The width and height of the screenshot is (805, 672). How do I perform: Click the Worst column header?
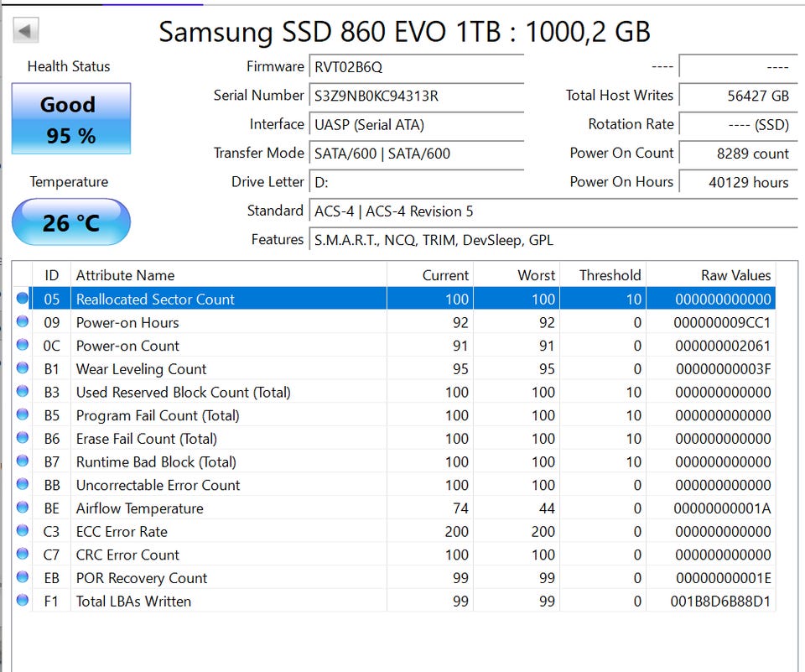(516, 275)
